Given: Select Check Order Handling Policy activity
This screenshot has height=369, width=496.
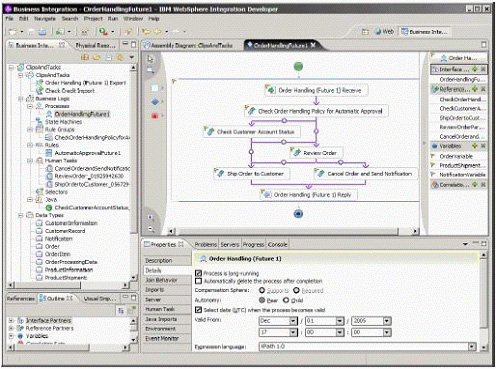Looking at the screenshot, I should point(316,111).
